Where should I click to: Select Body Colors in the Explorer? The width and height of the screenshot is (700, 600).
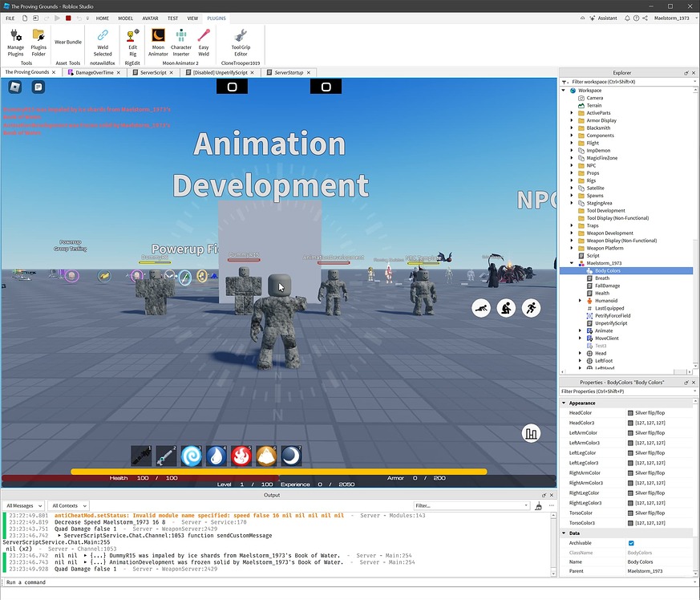pos(609,270)
